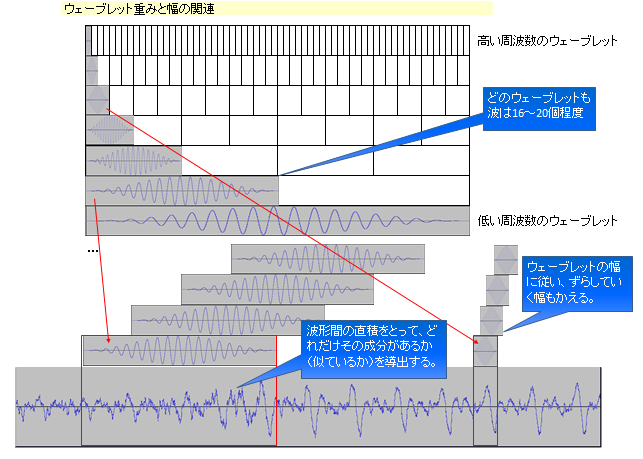Select the small diamond wavelet in the grid's third row
Image resolution: width=643 pixels, height=459 pixels.
coord(98,100)
